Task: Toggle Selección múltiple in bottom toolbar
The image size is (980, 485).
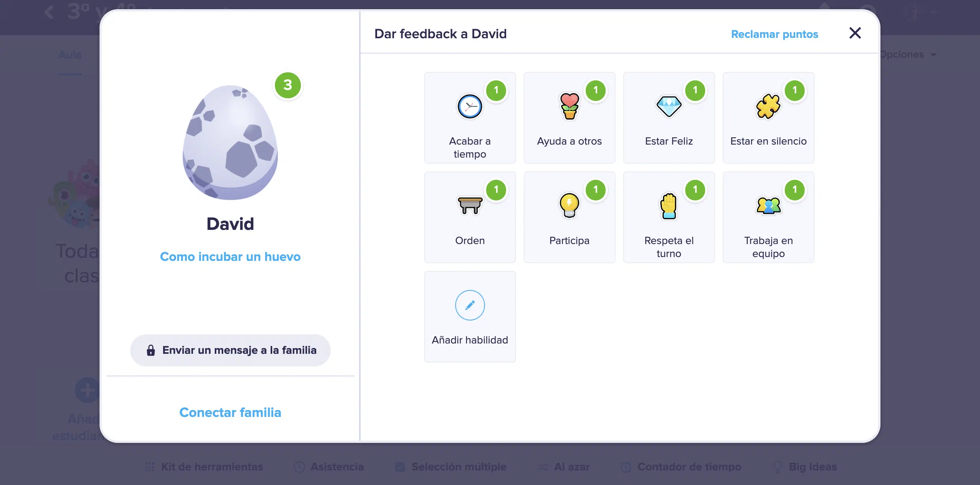Action: pos(451,467)
